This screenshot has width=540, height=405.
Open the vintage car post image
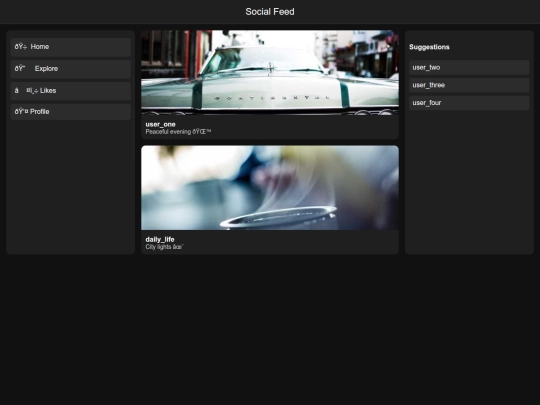[270, 72]
